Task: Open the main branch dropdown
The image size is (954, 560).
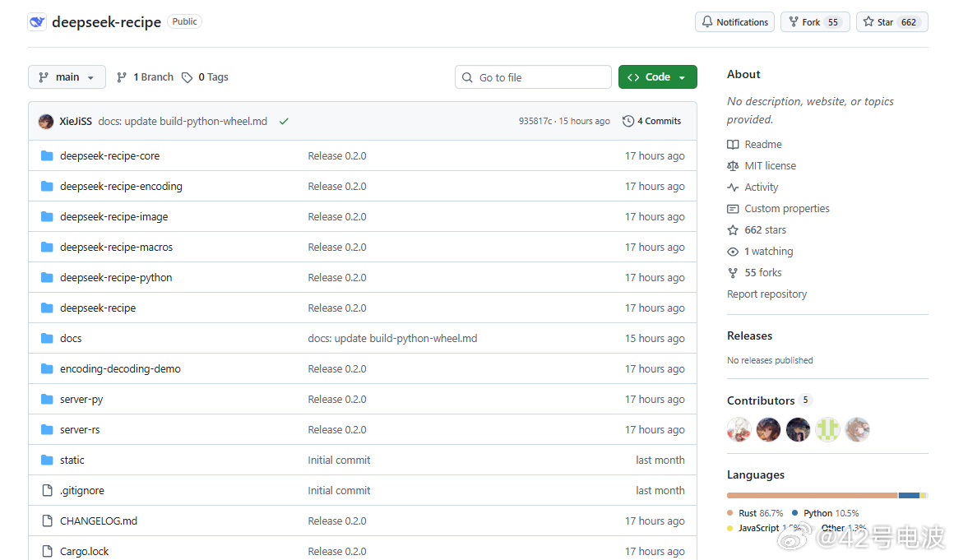Action: (67, 77)
